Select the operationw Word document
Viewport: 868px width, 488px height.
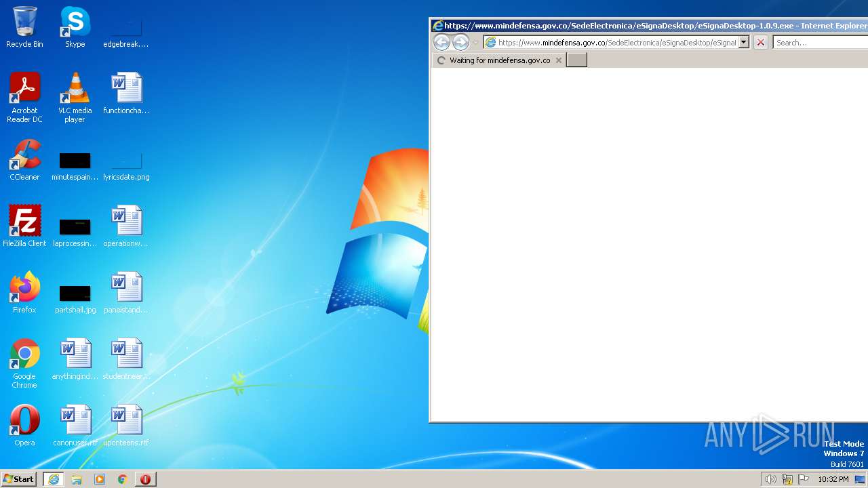point(126,226)
